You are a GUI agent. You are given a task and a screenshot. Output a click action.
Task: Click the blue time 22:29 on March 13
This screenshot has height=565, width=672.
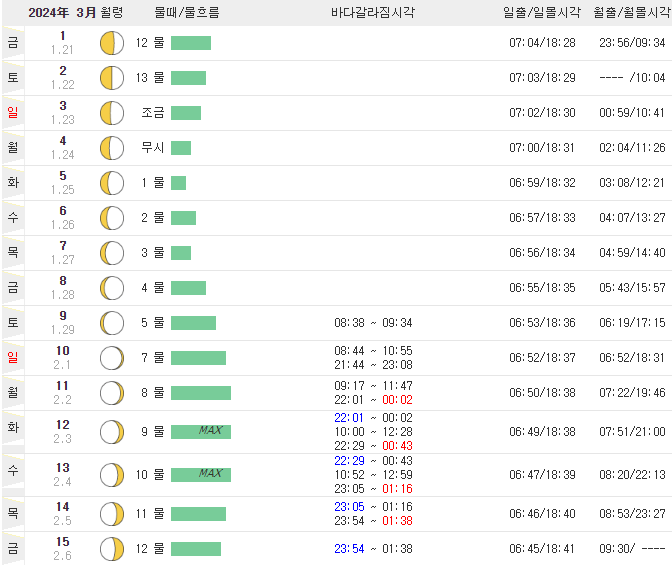(349, 461)
